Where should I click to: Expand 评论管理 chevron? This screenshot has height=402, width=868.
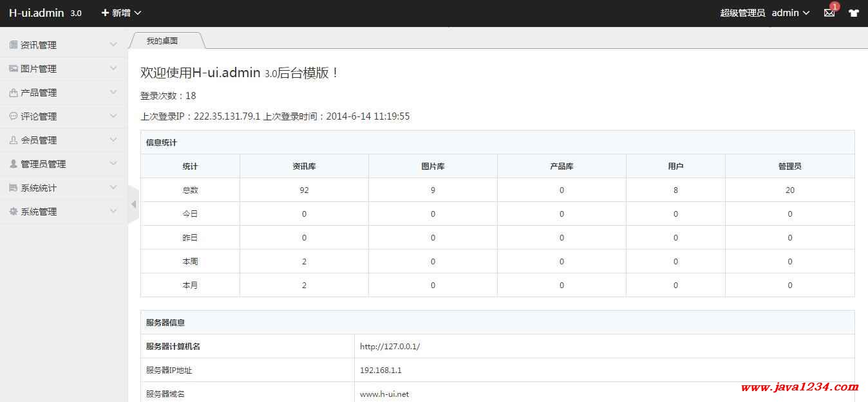click(113, 116)
